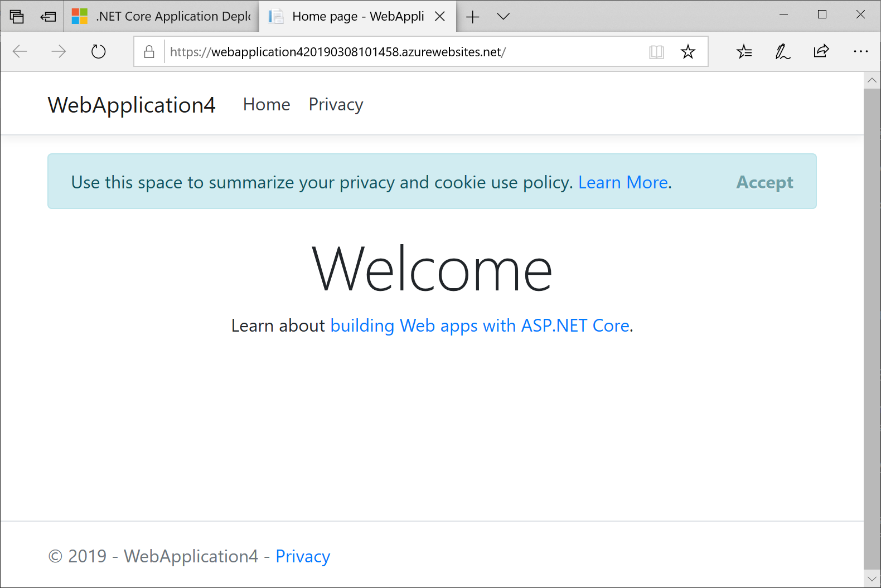Add page to favorites star
The width and height of the screenshot is (881, 588).
[x=688, y=52]
